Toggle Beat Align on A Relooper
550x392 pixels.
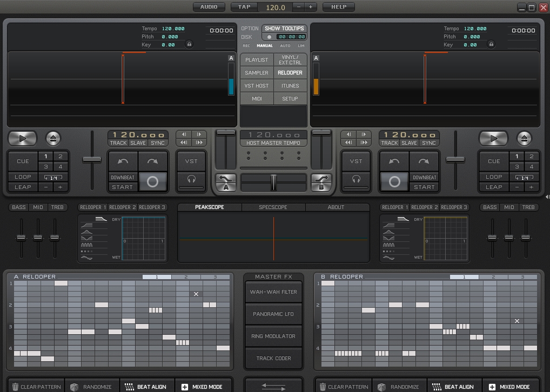[x=145, y=387]
